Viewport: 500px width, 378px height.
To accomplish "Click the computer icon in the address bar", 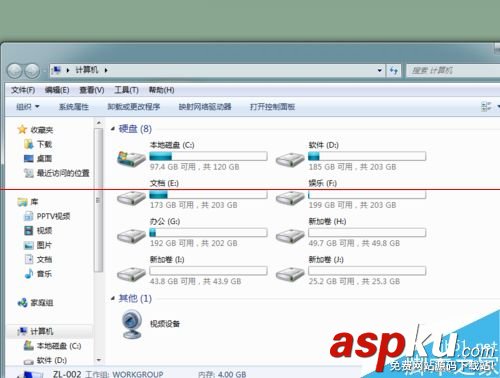I will (57, 70).
